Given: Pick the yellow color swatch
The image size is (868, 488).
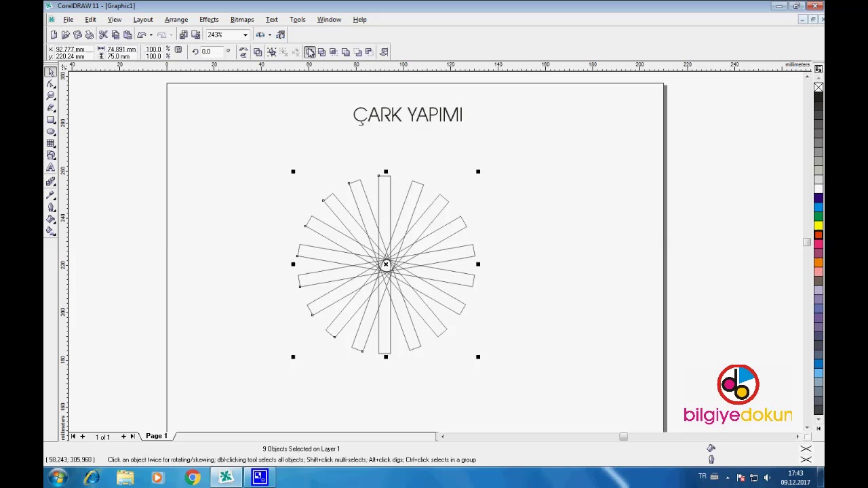Looking at the screenshot, I should point(818,226).
